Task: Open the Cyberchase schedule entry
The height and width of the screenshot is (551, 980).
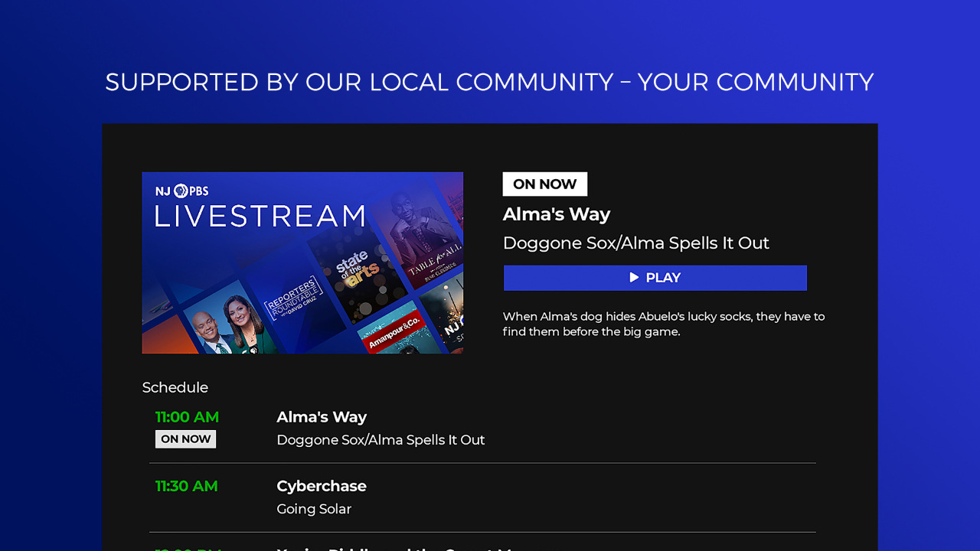Action: tap(322, 486)
